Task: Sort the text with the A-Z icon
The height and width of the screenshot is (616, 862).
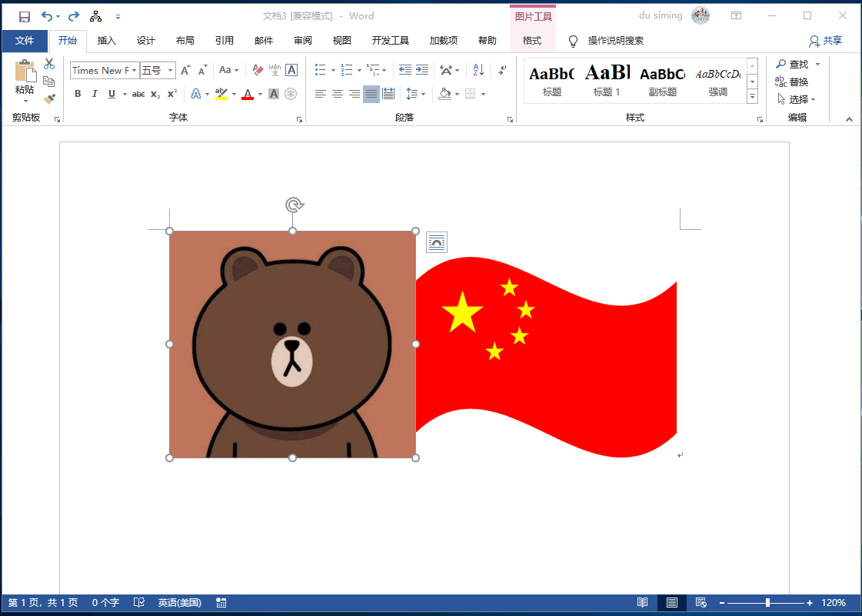Action: coord(478,70)
